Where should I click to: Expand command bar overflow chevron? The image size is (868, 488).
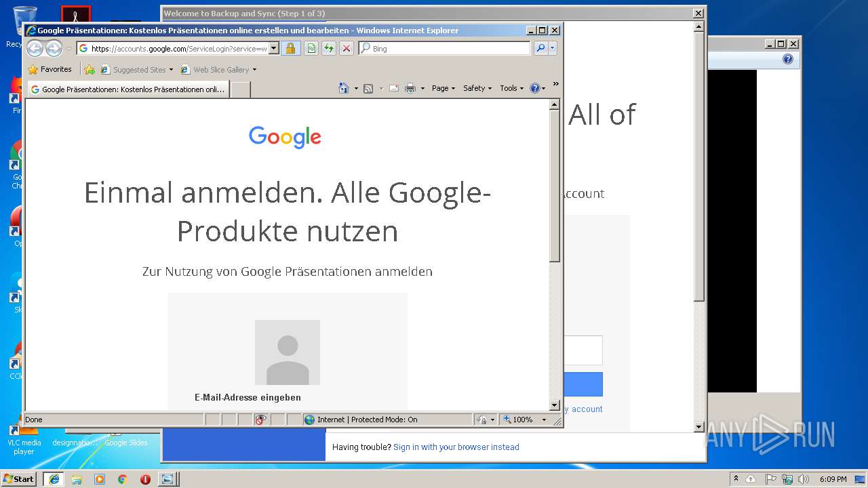click(x=556, y=85)
